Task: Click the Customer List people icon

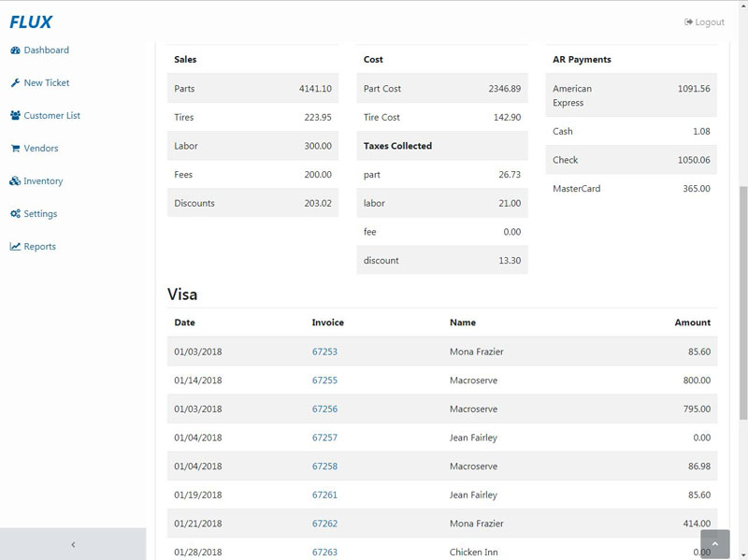Action: [x=16, y=116]
